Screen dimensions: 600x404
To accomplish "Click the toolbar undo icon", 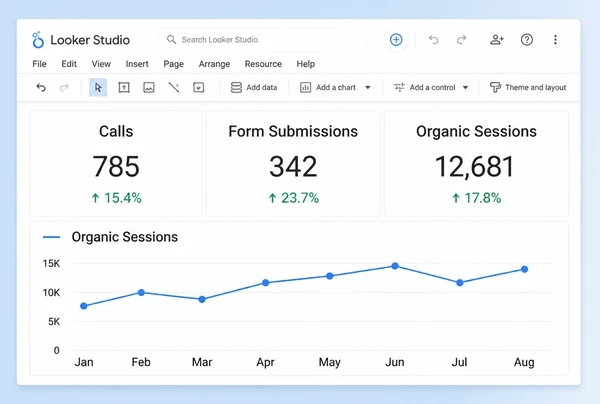I will (41, 88).
